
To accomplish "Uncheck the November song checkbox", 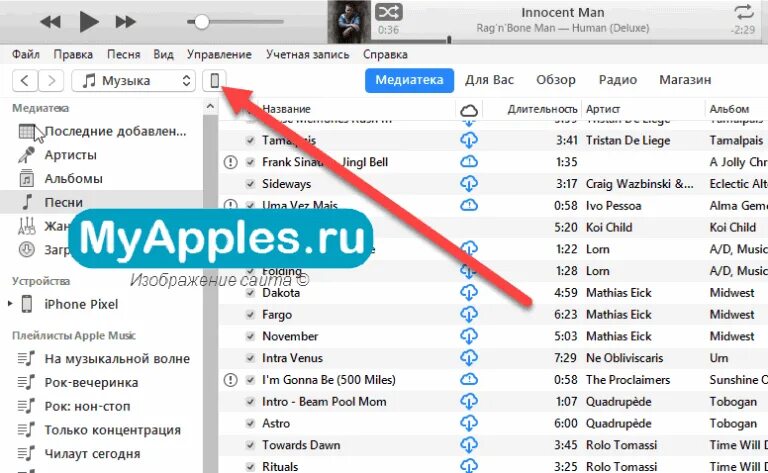I will click(x=250, y=336).
